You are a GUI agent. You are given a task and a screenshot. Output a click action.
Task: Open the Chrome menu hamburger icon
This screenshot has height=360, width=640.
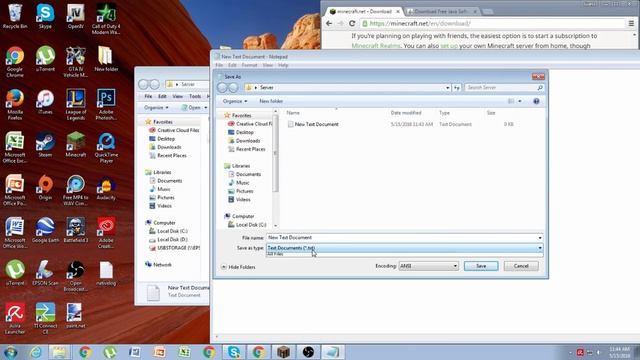pyautogui.click(x=631, y=24)
